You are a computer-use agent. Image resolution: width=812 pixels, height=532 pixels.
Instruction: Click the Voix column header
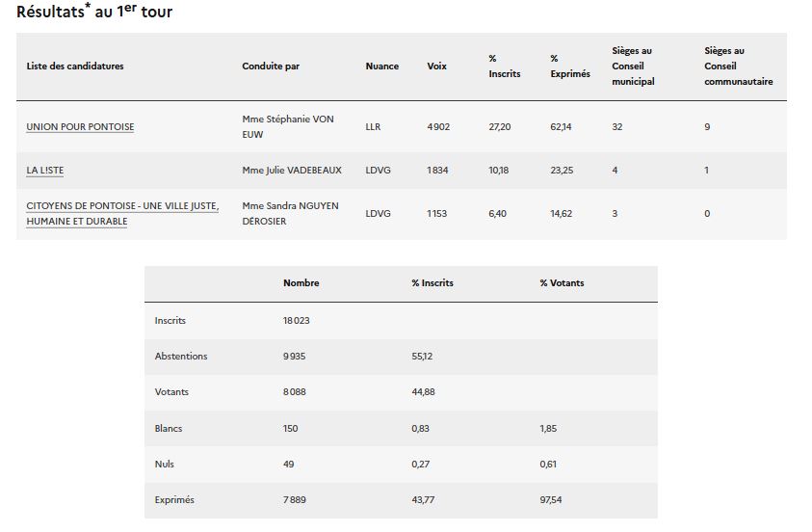pos(436,66)
